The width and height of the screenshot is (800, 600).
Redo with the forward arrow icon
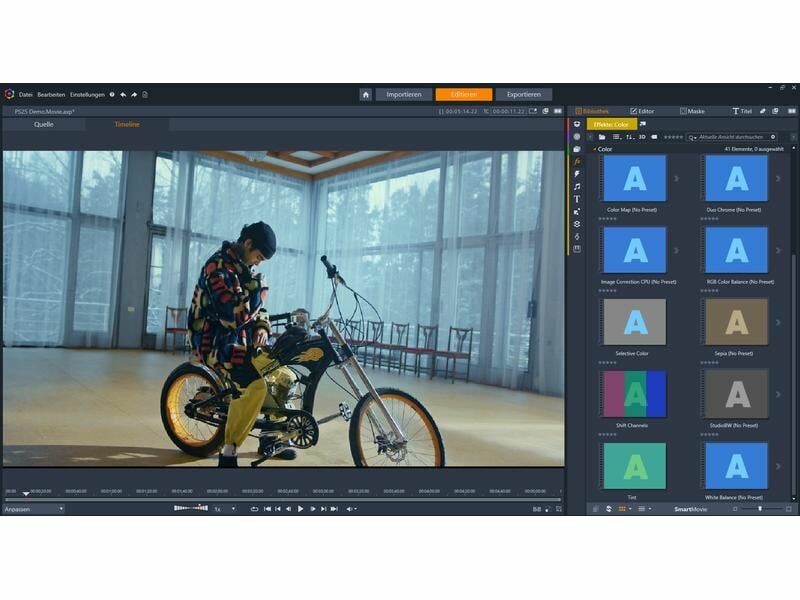[134, 94]
